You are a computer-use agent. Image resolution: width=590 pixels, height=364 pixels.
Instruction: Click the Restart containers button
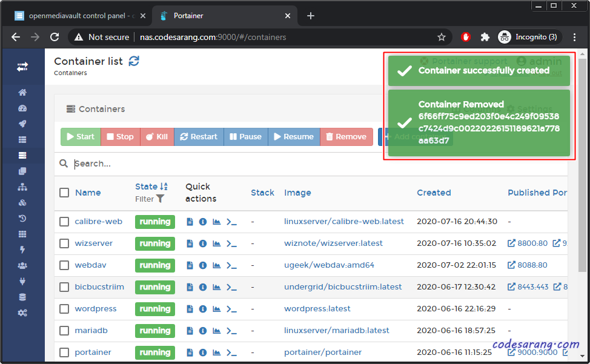[x=199, y=137]
